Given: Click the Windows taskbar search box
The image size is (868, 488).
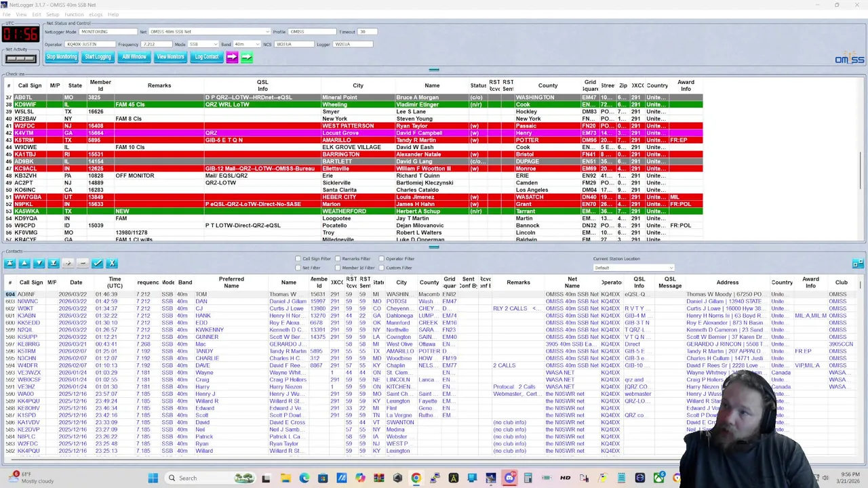Looking at the screenshot, I should click(x=210, y=478).
